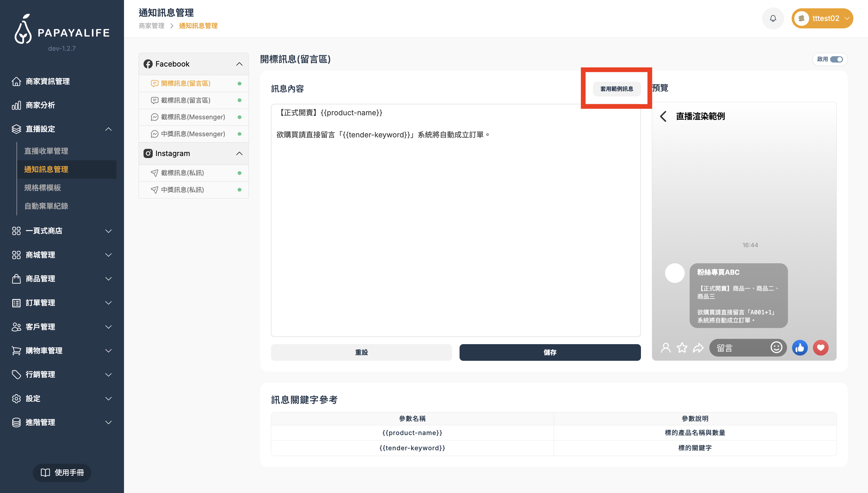Click green status dot beside 中獎訊息(私訊)

click(x=239, y=190)
